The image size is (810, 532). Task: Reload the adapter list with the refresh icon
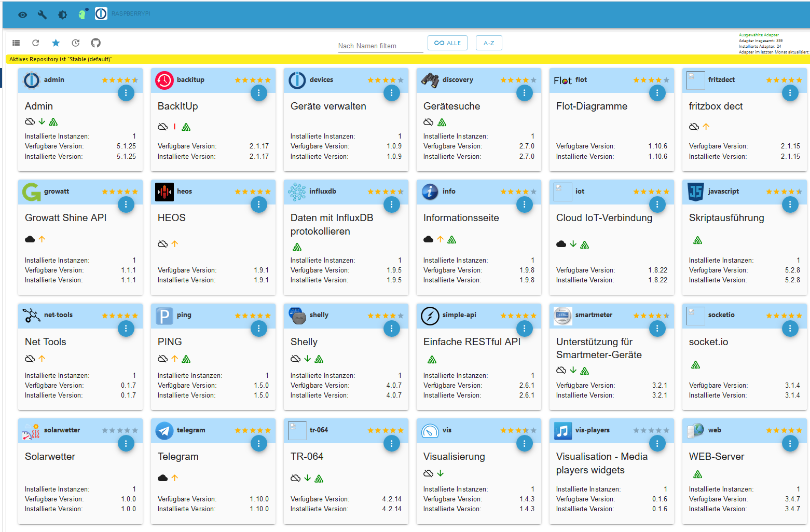(x=36, y=43)
